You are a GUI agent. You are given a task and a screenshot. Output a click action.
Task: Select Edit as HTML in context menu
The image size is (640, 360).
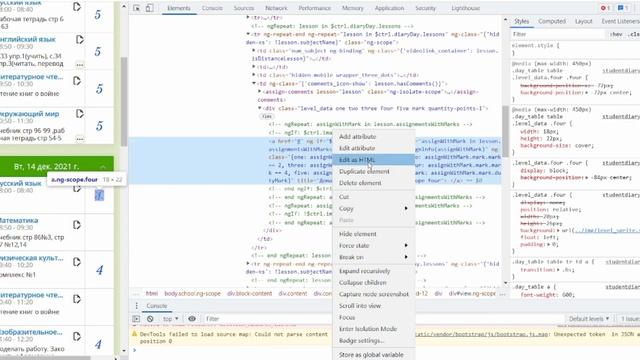click(373, 160)
